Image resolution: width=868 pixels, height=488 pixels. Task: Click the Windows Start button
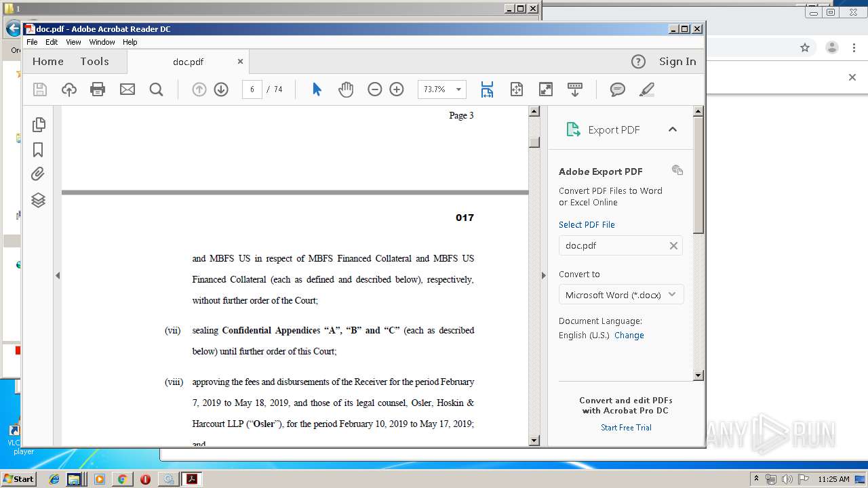click(x=19, y=479)
